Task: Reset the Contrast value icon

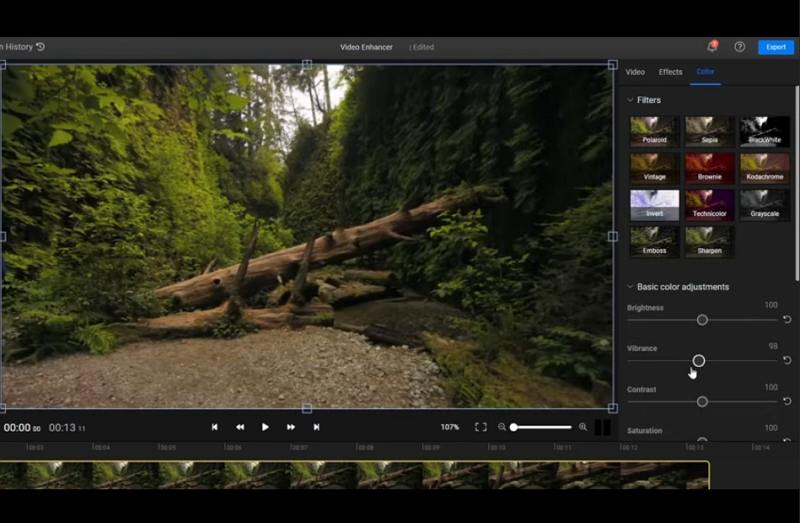Action: (x=787, y=401)
